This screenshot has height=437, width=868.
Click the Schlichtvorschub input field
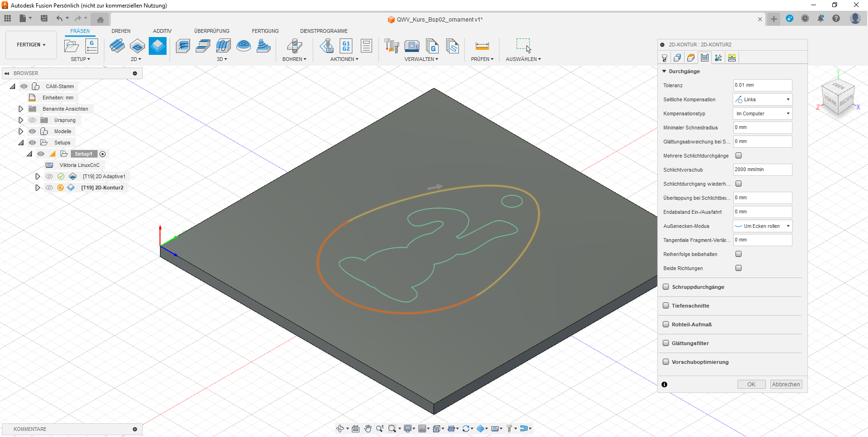[762, 170]
